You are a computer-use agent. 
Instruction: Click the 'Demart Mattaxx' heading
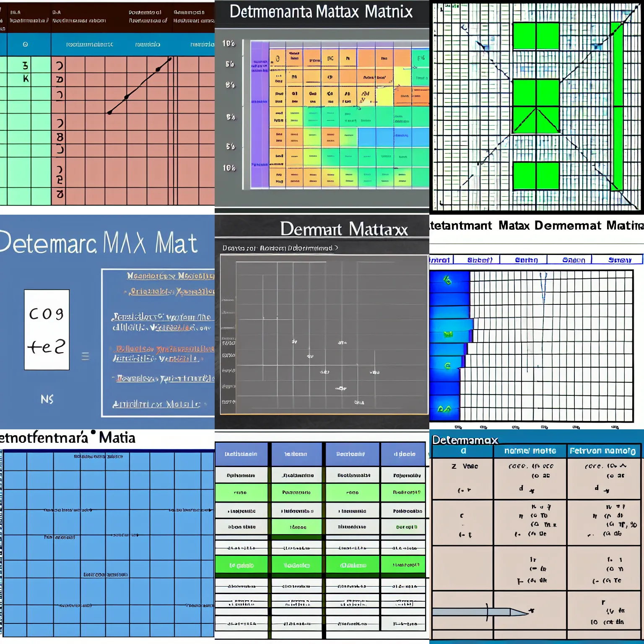click(344, 229)
